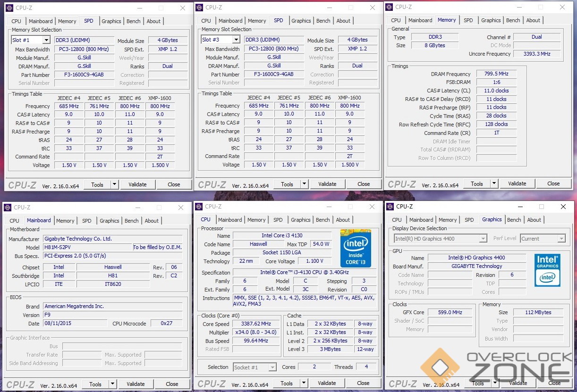The height and width of the screenshot is (392, 577).
Task: Select Mainboard tab in the Processor window
Action: tap(230, 220)
